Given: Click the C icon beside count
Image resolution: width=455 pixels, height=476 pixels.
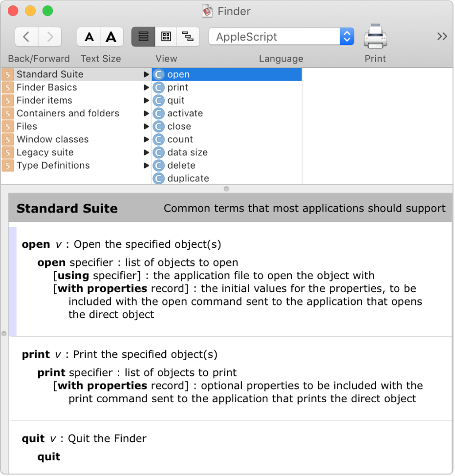Looking at the screenshot, I should point(158,139).
